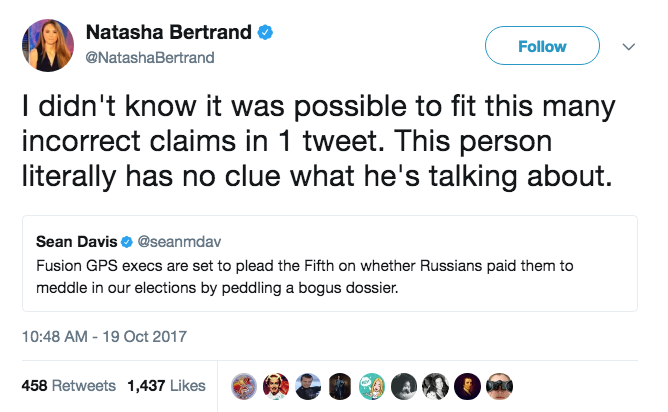Open the @seanmdav handle link
This screenshot has height=412, width=668.
pyautogui.click(x=179, y=242)
